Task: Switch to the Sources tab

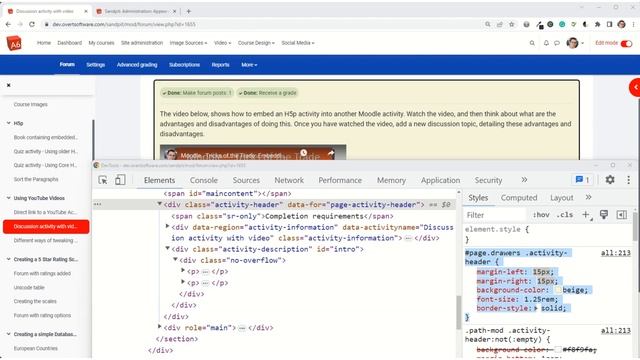Action: 246,180
